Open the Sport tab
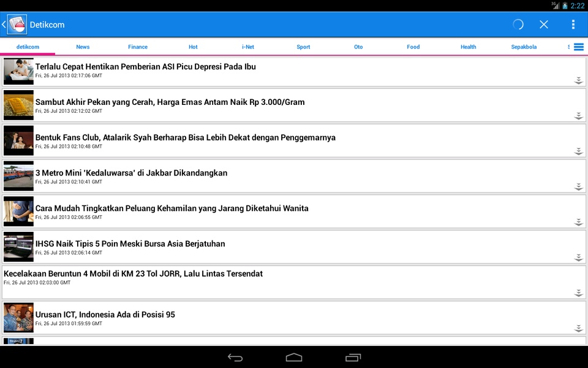The image size is (588, 368). 303,47
